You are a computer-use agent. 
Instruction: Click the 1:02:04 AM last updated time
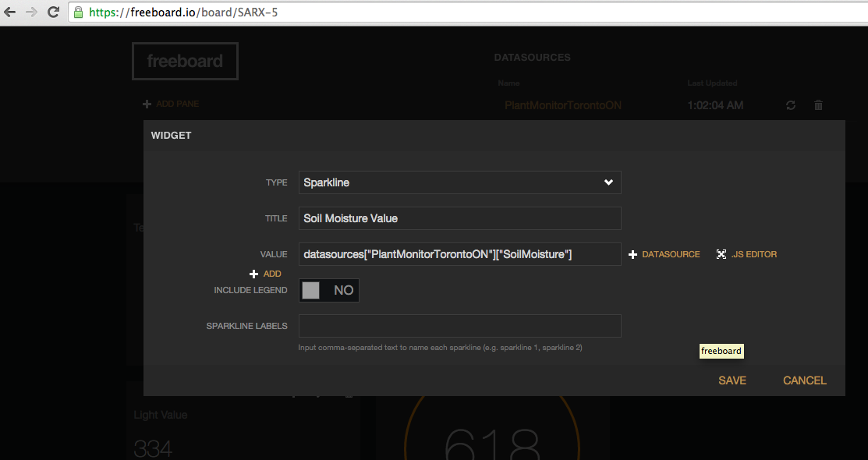pyautogui.click(x=715, y=105)
